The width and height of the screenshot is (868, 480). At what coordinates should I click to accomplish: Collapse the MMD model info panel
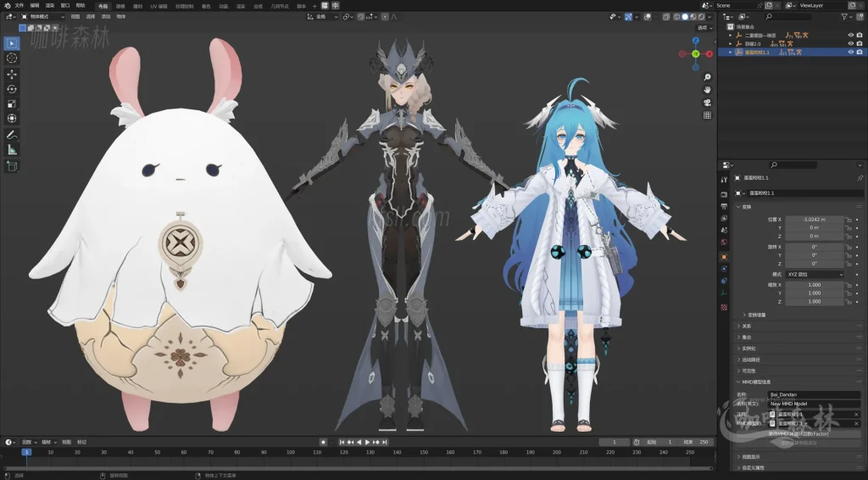point(739,382)
